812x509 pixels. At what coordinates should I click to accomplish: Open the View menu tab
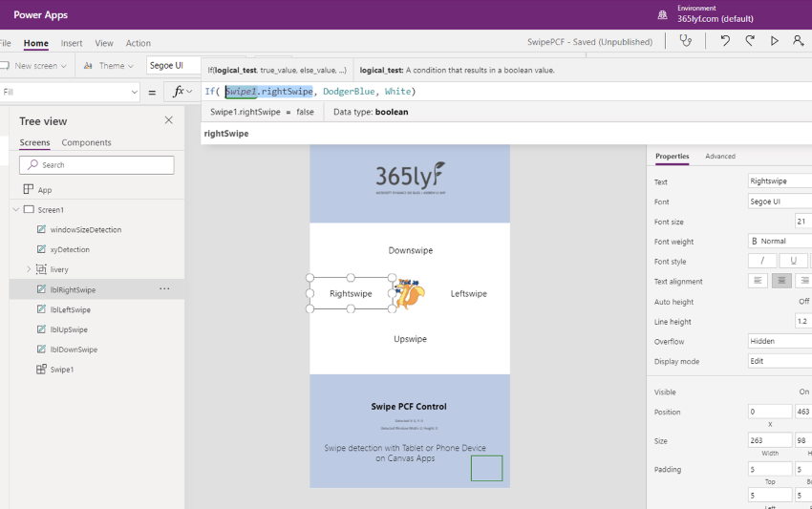[x=103, y=43]
